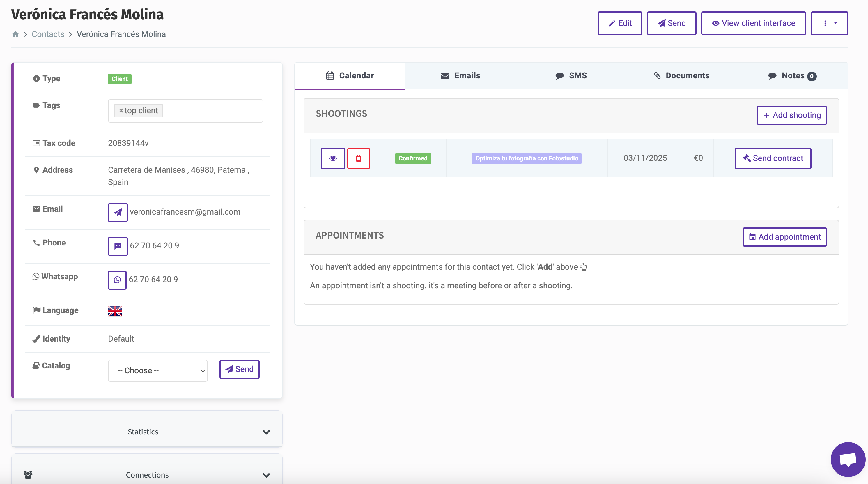Open the Catalog Choose dropdown

pyautogui.click(x=157, y=370)
